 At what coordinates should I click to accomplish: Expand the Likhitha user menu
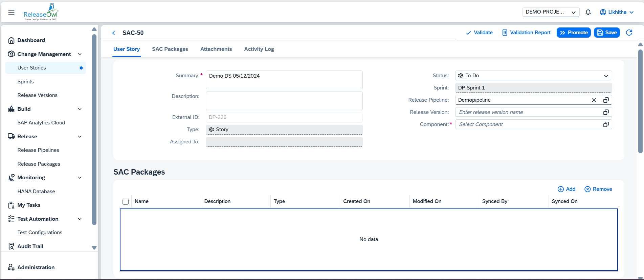[x=617, y=12]
